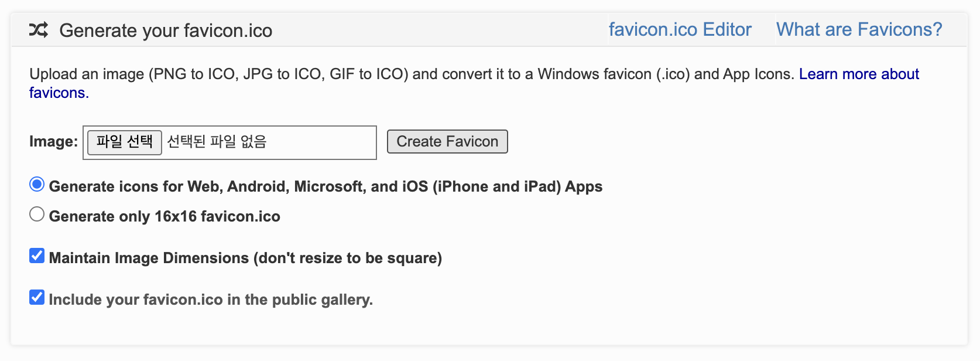The image size is (980, 361).
Task: Select the Generate only 16x16 favicon.ico radio button
Action: [x=37, y=214]
